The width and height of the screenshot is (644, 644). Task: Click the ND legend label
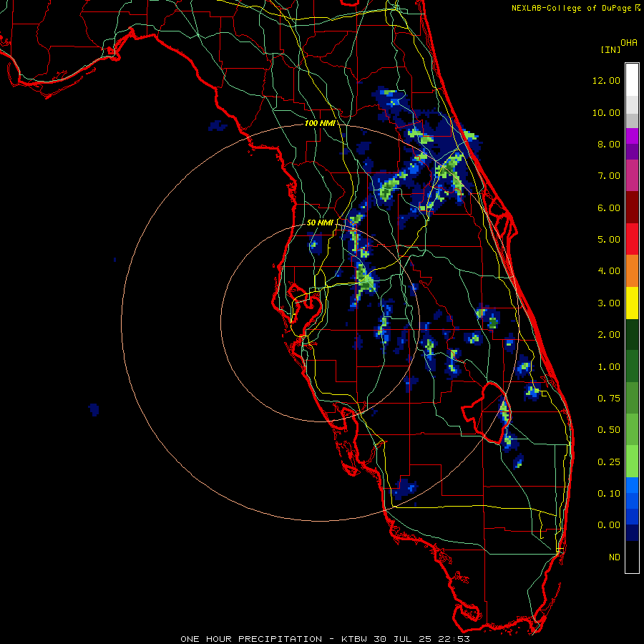[615, 557]
